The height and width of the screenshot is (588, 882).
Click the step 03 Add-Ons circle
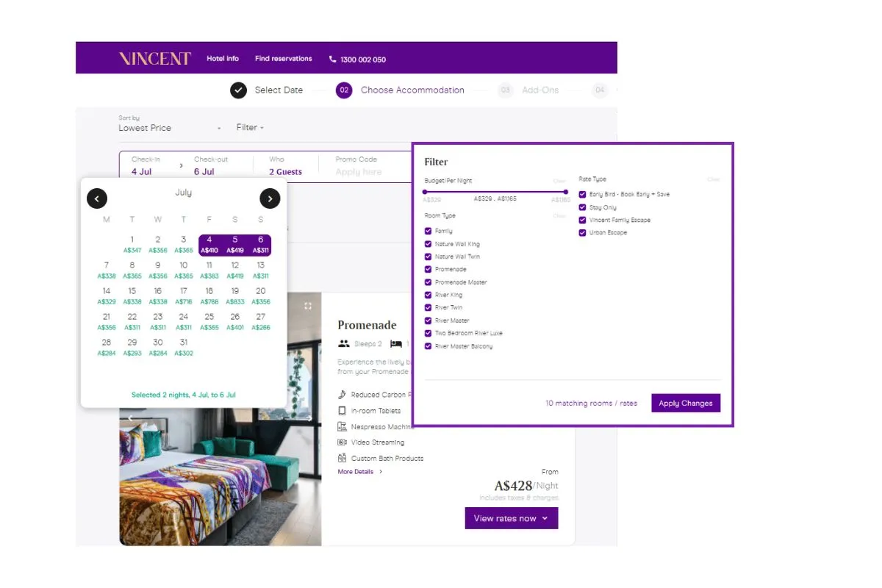tap(505, 90)
